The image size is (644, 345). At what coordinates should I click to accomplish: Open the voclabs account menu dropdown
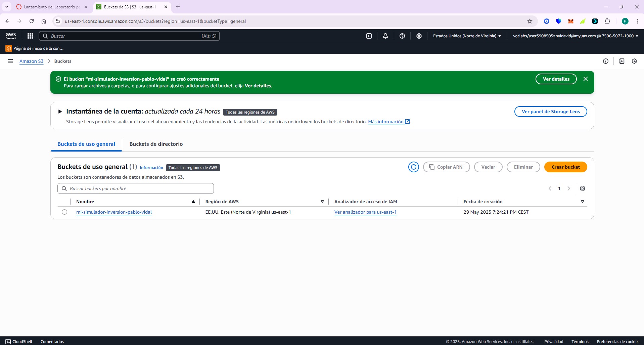click(x=576, y=36)
